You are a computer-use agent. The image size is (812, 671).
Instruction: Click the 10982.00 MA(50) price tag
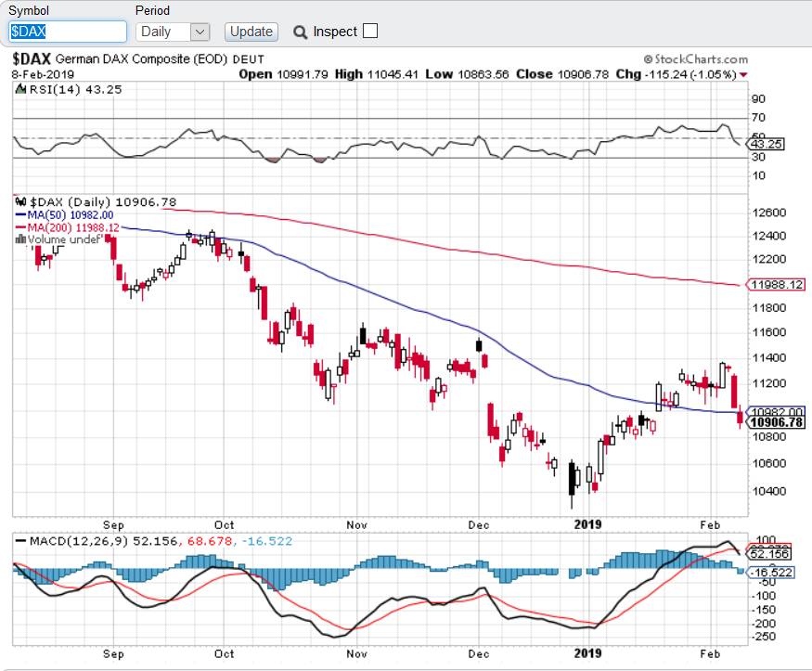(776, 411)
